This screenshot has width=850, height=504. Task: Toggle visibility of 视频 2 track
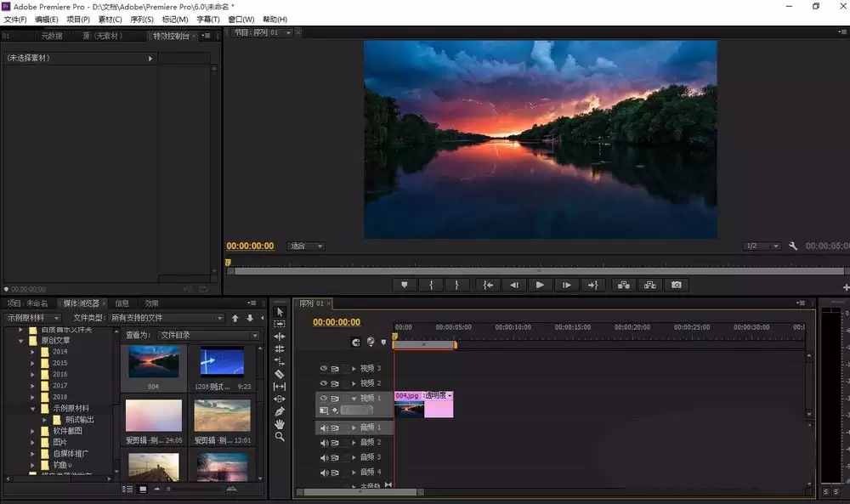pos(324,383)
